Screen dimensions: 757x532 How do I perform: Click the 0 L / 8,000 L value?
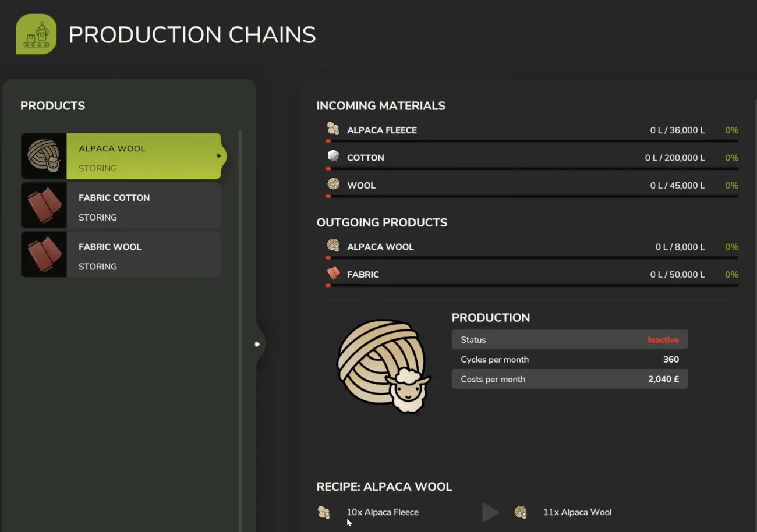click(680, 247)
